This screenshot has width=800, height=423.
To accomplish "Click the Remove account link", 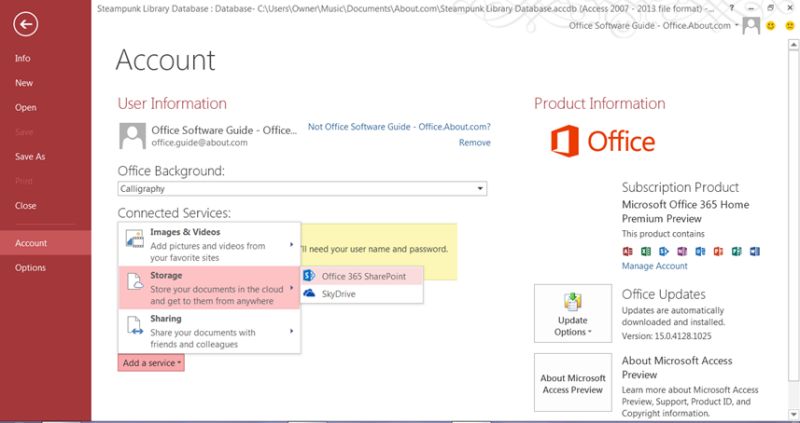I will click(x=474, y=142).
